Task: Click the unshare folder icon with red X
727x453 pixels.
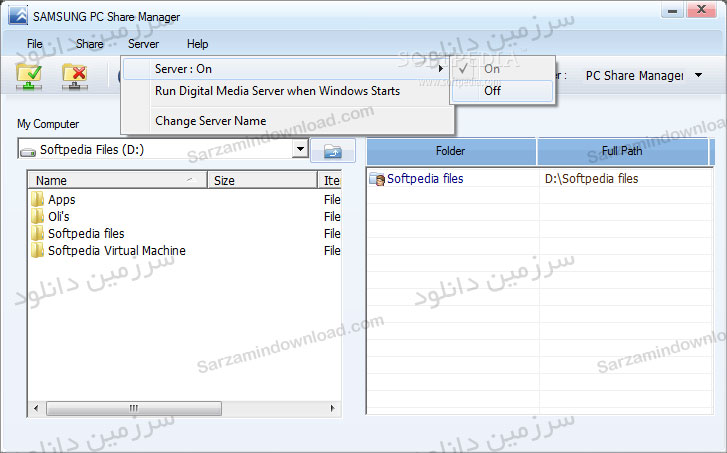Action: tap(75, 77)
